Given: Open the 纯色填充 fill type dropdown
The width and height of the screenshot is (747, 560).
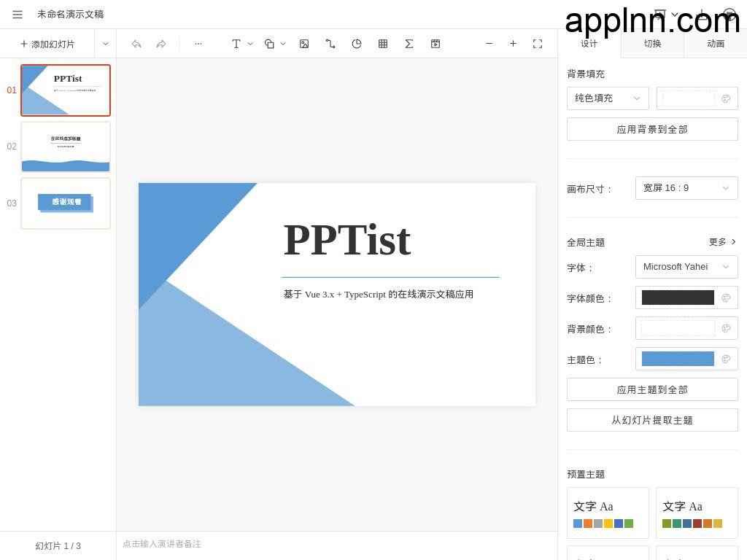Looking at the screenshot, I should pos(607,98).
